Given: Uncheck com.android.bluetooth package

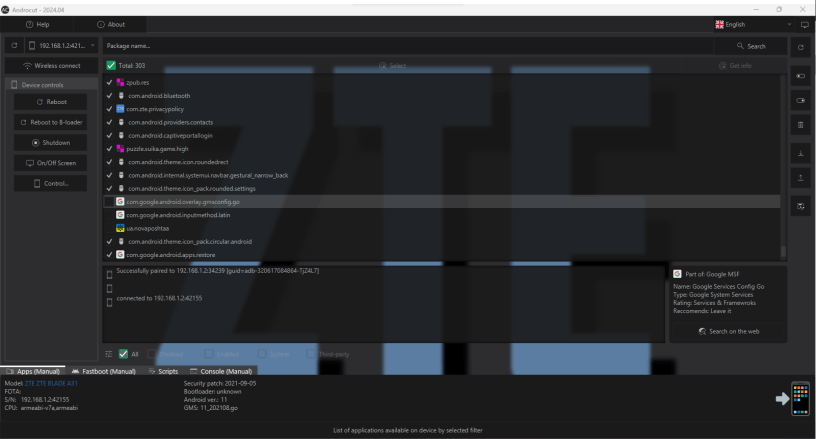Looking at the screenshot, I should click(109, 96).
